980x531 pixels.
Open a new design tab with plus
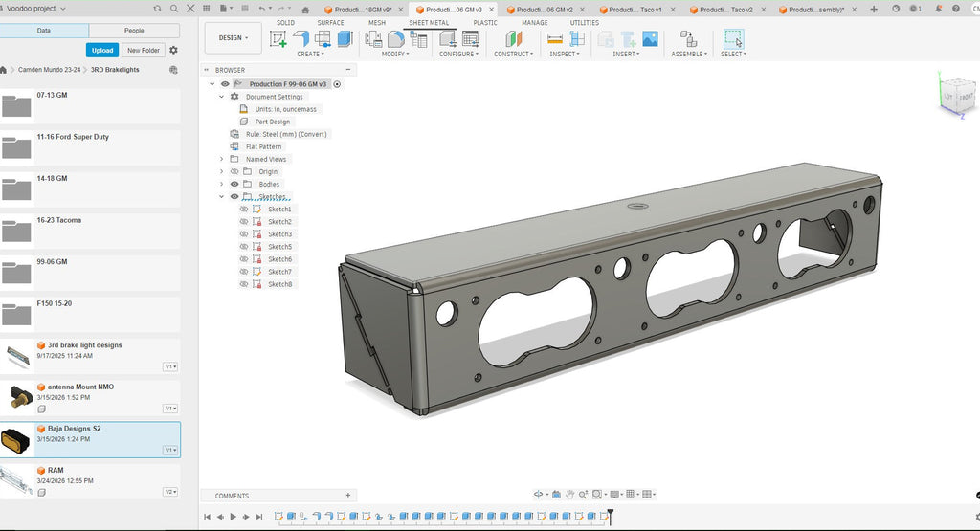coord(874,9)
